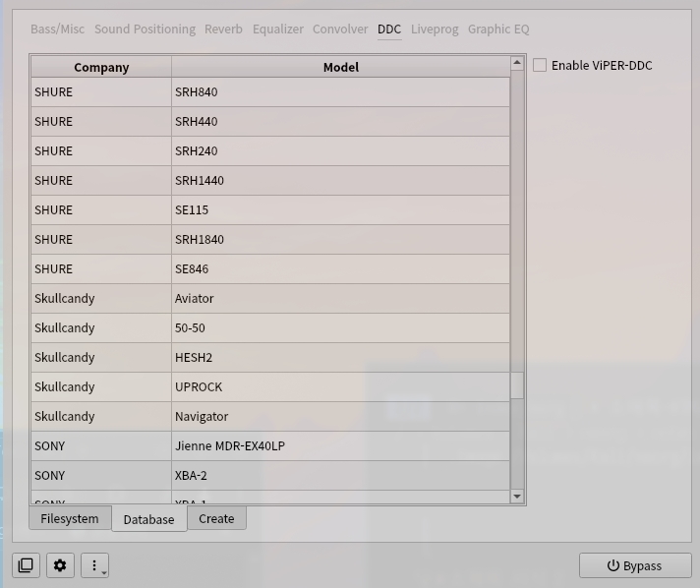Sort by the Company column header
700x588 pixels.
tap(101, 67)
